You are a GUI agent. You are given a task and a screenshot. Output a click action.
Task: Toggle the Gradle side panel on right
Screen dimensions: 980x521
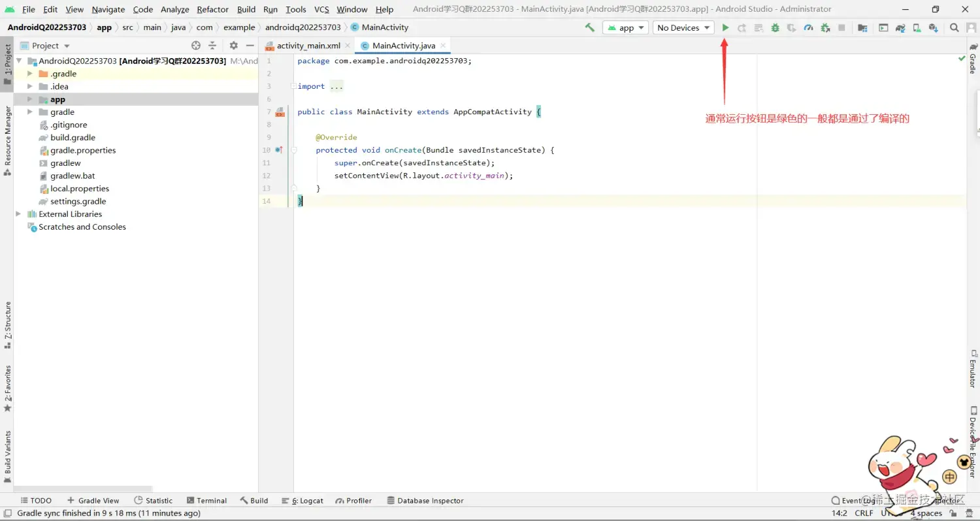point(973,59)
